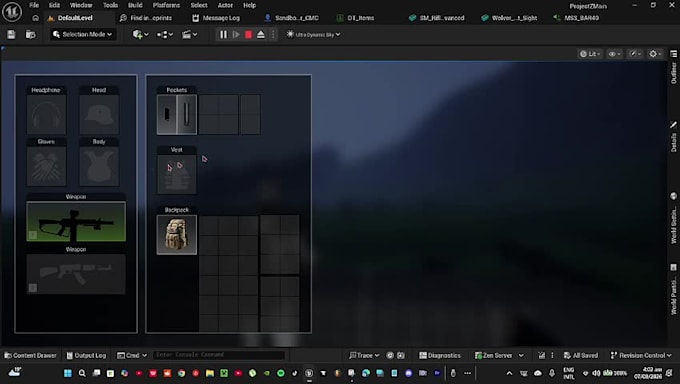Select the Head helmet slot
This screenshot has height=384, width=680.
pos(99,115)
